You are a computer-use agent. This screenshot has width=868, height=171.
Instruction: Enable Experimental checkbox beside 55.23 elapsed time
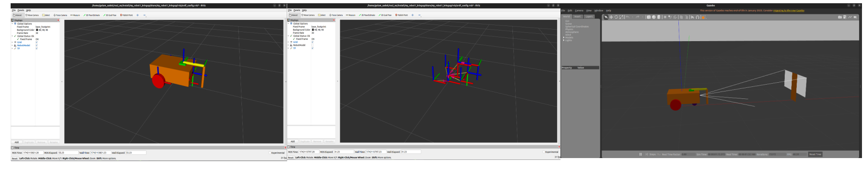coord(270,153)
